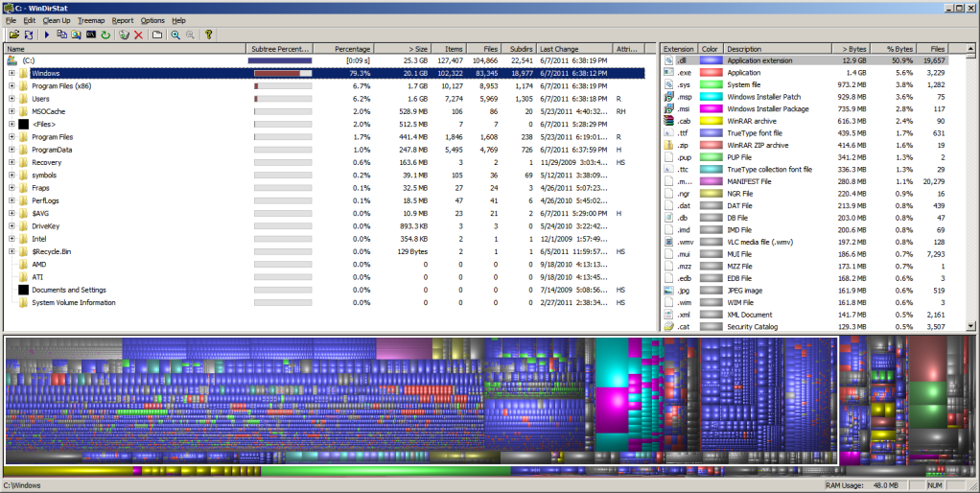
Task: Expand the ProgramData folder node
Action: [12, 150]
